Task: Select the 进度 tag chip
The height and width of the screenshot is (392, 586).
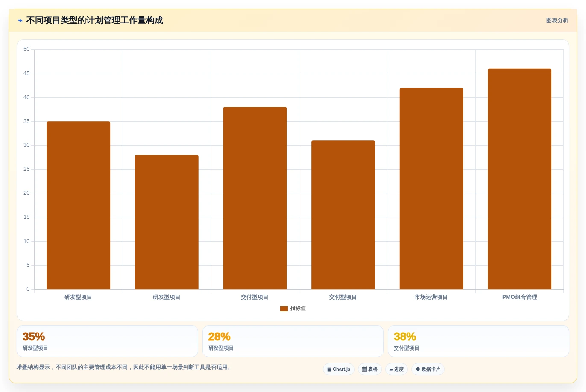Action: point(396,369)
